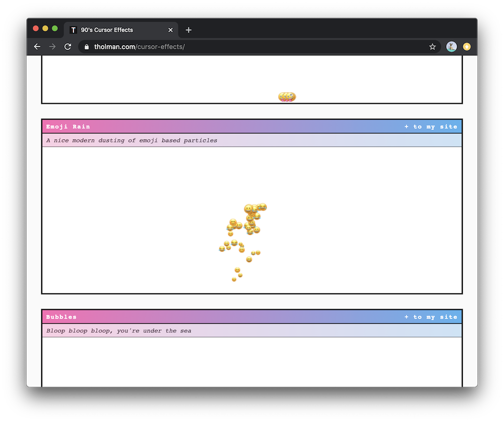
Task: Click the emoji rain description text
Action: 132,140
